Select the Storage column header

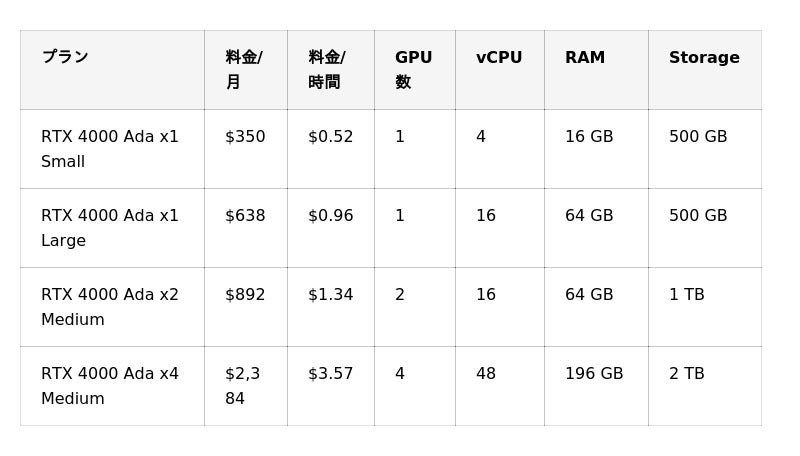point(704,58)
